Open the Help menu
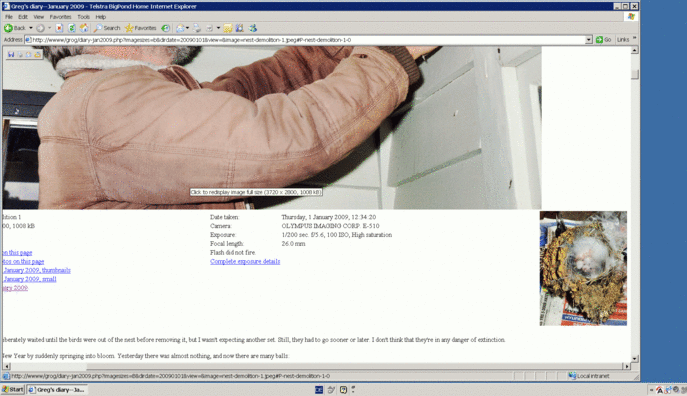Image resolution: width=687 pixels, height=396 pixels. [x=100, y=17]
